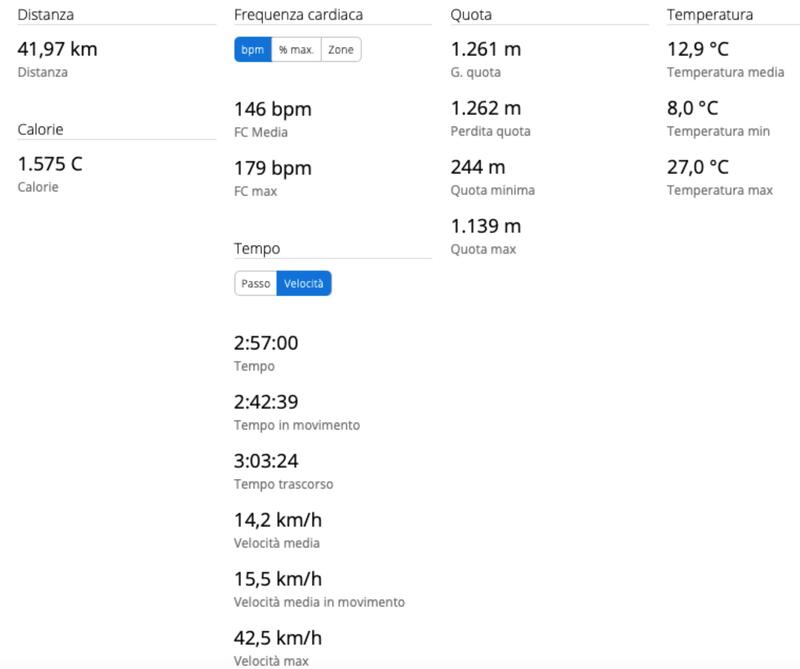
Task: Click the Tempo section heading
Action: pos(257,249)
